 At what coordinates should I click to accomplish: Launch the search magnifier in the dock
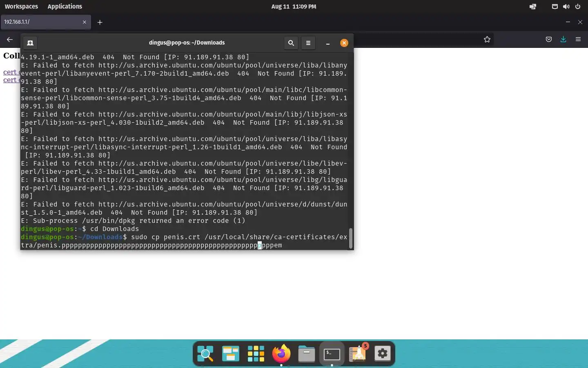(x=205, y=354)
